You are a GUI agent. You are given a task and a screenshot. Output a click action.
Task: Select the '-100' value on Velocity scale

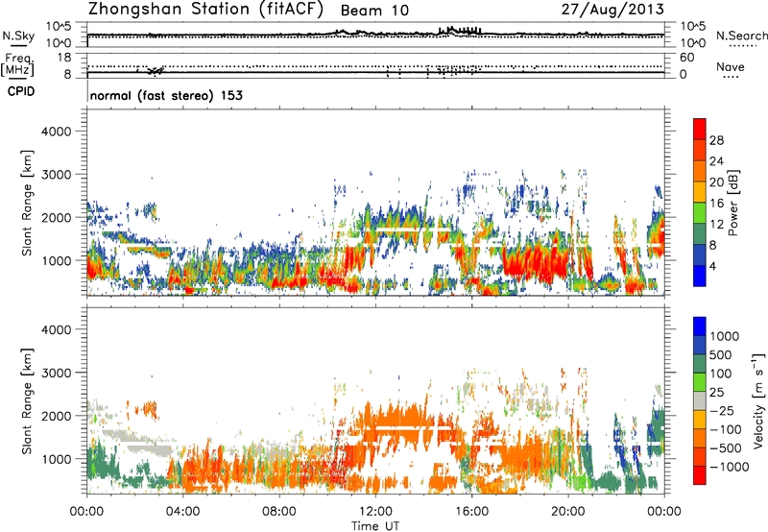pyautogui.click(x=725, y=429)
